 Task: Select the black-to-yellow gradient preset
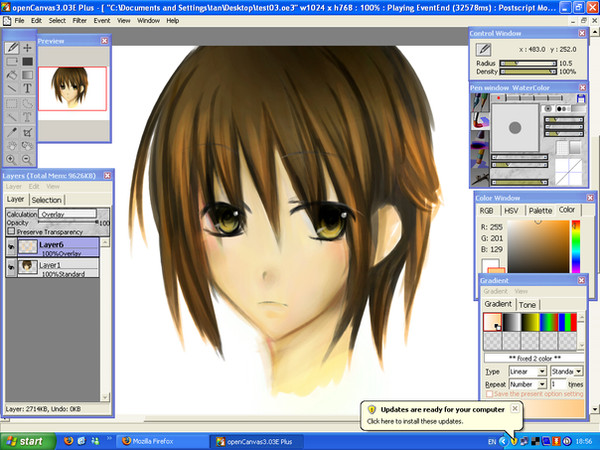(x=530, y=322)
